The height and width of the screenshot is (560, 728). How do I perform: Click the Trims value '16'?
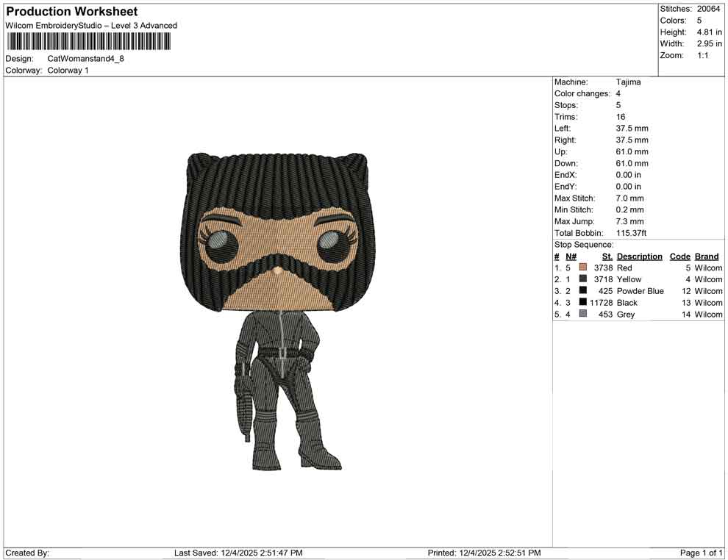click(x=621, y=116)
